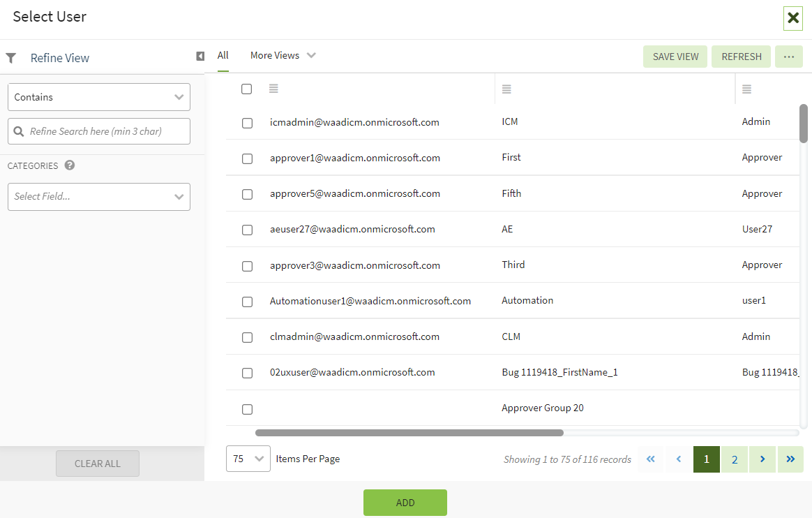Screen dimensions: 812x518
Task: Collapse the Refine View panel arrow
Action: tap(200, 56)
